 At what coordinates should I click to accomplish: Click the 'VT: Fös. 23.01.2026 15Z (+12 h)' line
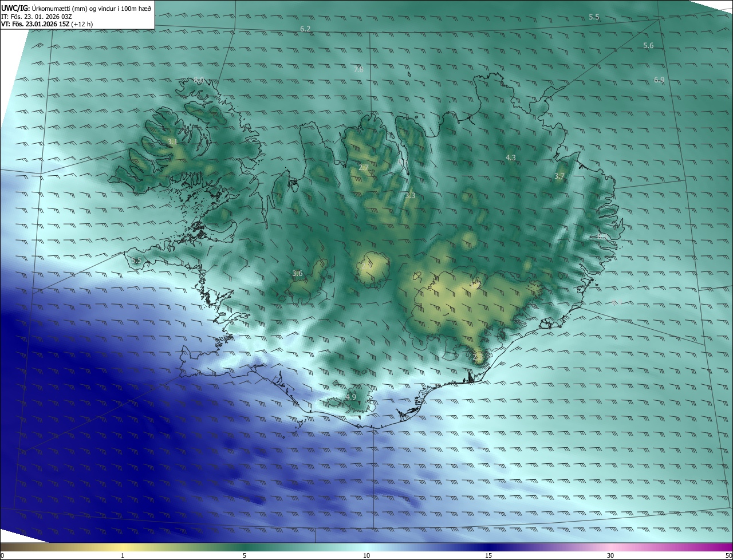point(47,24)
